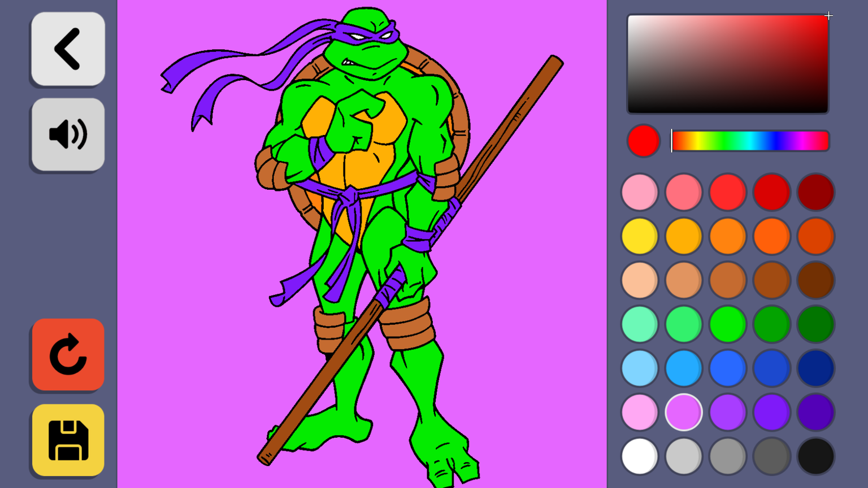Select the dark maroon red swatch
868x488 pixels.
coord(815,192)
